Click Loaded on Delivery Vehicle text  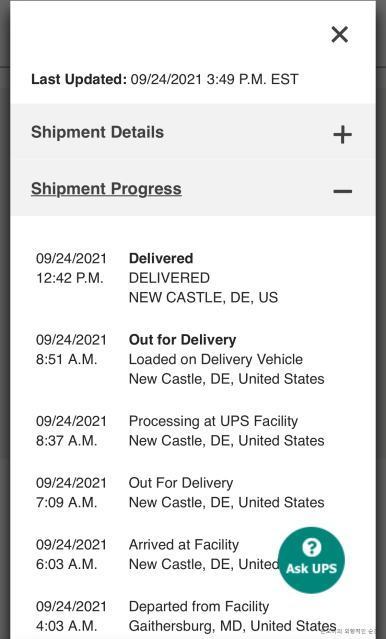[x=216, y=359]
